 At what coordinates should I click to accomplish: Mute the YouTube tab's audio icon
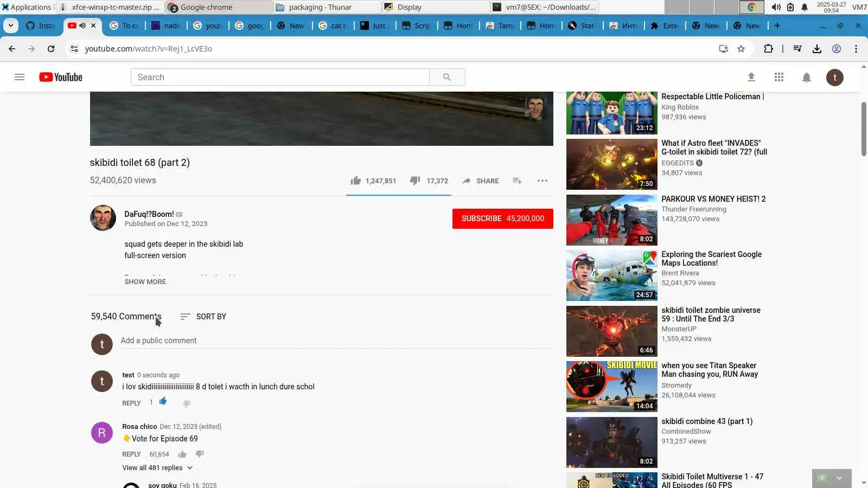(82, 25)
